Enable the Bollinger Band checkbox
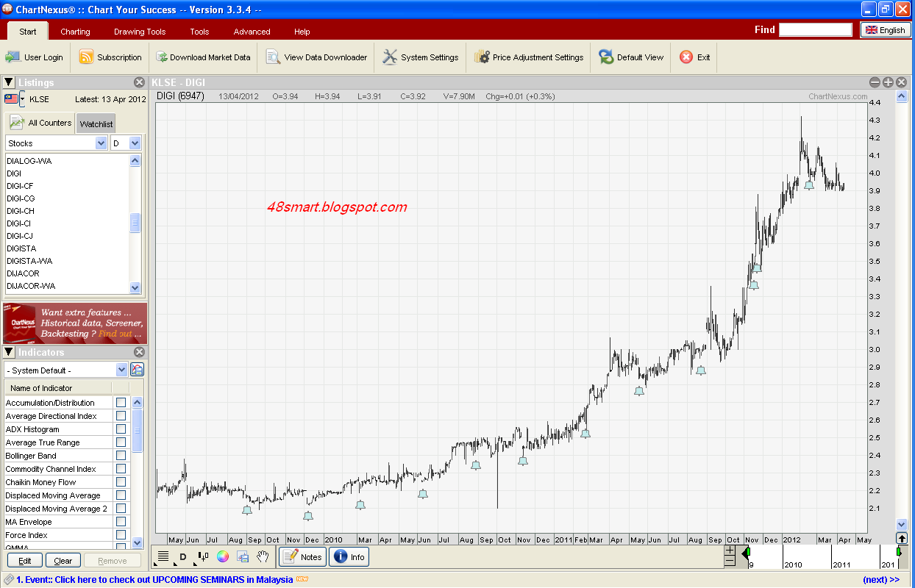Image resolution: width=915 pixels, height=588 pixels. [121, 456]
